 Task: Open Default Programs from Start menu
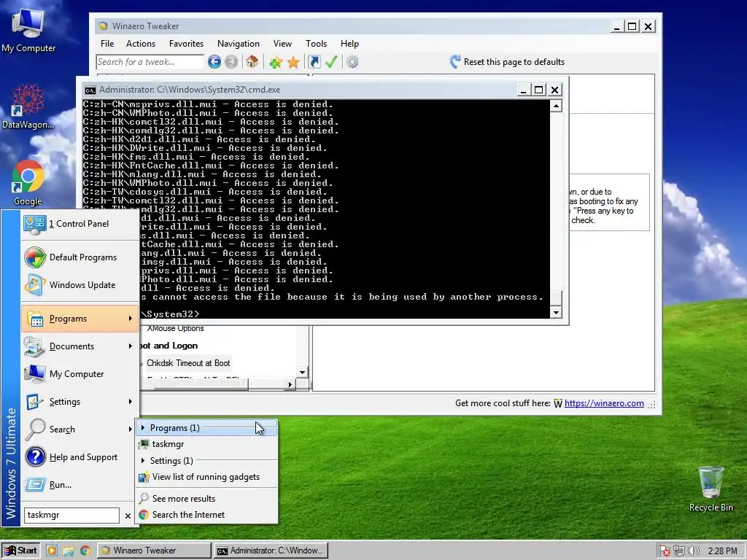click(x=80, y=257)
